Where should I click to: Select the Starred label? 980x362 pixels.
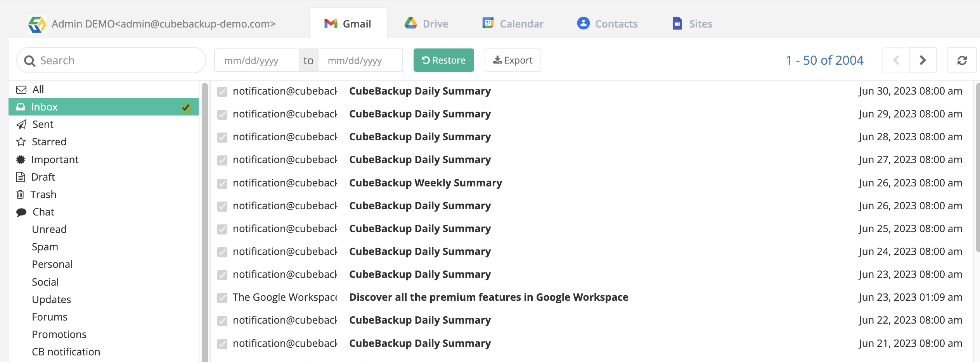pos(49,141)
